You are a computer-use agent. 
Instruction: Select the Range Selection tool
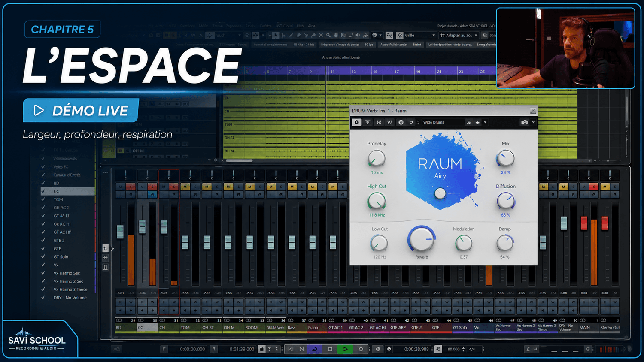283,35
